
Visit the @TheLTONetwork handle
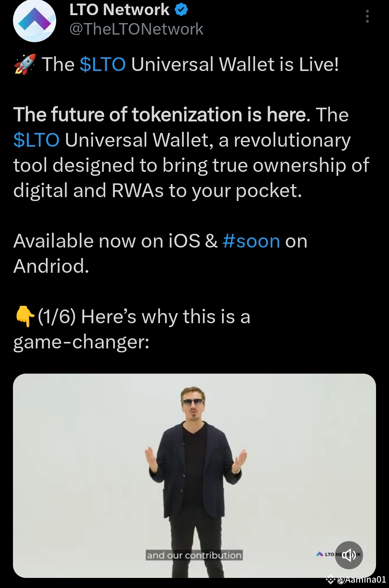136,29
